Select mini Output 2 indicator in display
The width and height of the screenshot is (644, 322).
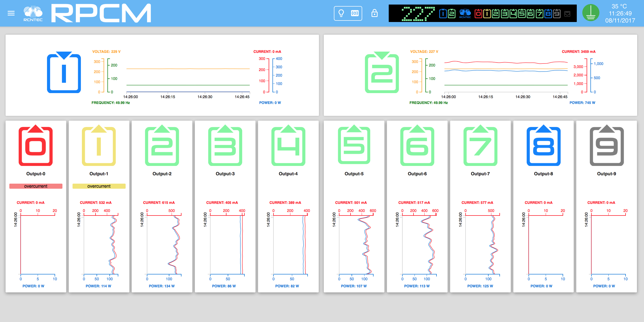[496, 13]
